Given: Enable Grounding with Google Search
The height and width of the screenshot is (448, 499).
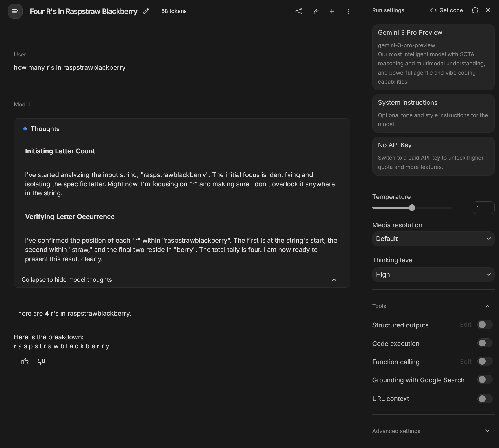Looking at the screenshot, I should click(485, 379).
